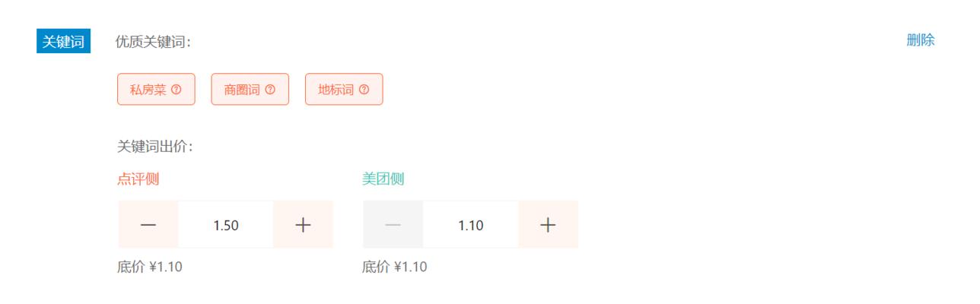The image size is (980, 304).
Task: Focus the 点评侧 bid field showing 1.50
Action: click(x=226, y=225)
